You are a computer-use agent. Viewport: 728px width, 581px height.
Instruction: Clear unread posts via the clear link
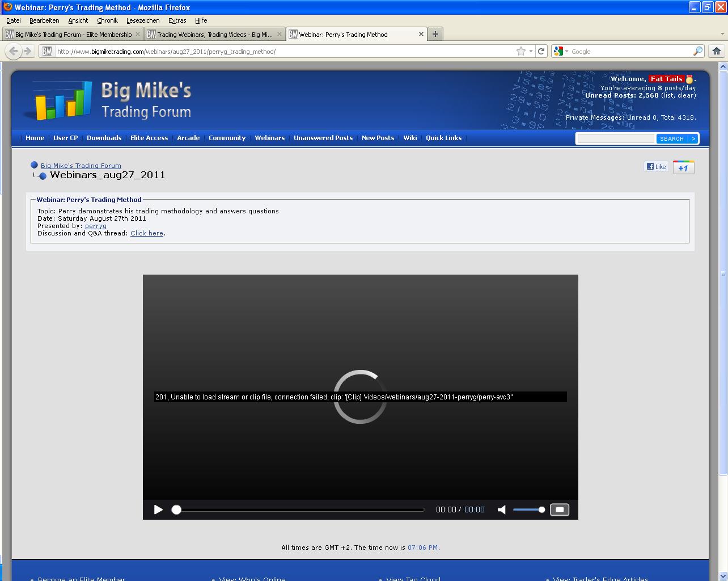(685, 95)
